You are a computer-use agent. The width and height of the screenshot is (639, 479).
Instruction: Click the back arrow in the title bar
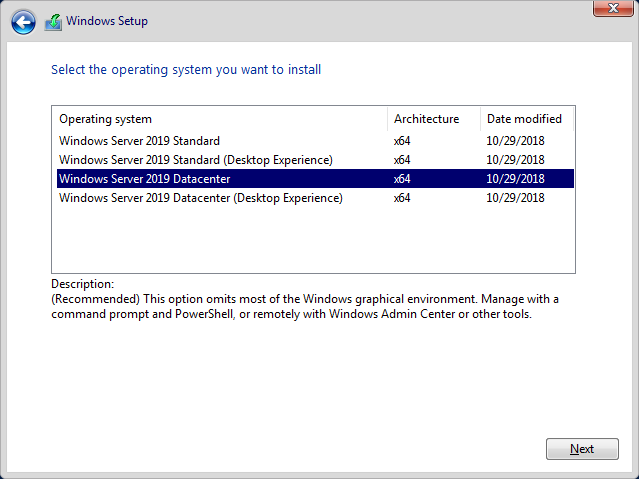pos(23,21)
